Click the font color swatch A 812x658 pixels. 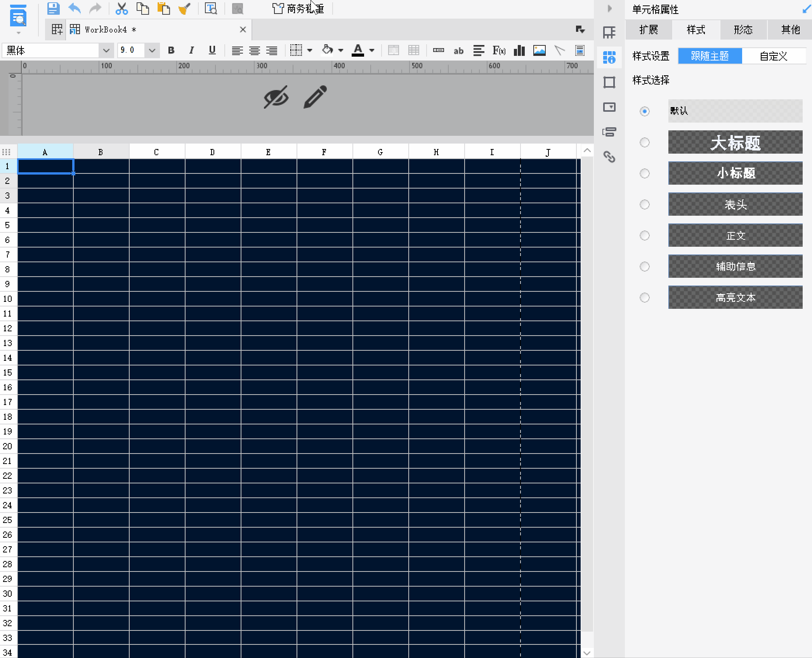pos(358,50)
